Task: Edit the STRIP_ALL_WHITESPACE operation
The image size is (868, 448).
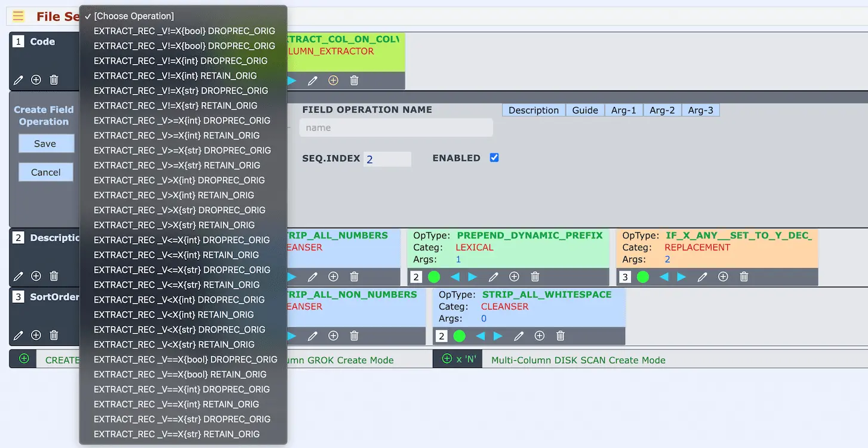Action: (519, 336)
